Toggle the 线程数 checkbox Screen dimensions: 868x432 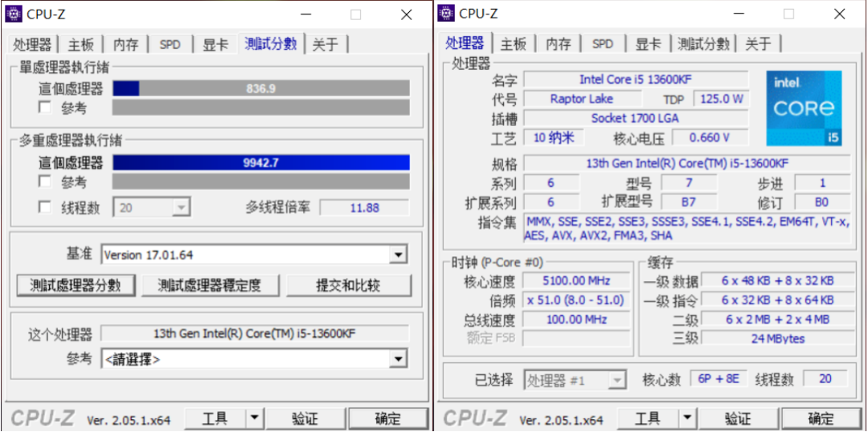pos(44,207)
